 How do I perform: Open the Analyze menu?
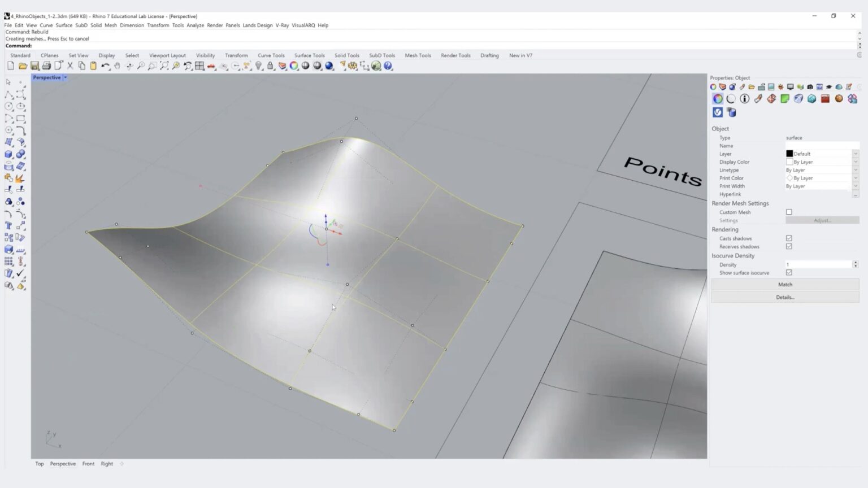click(x=196, y=25)
